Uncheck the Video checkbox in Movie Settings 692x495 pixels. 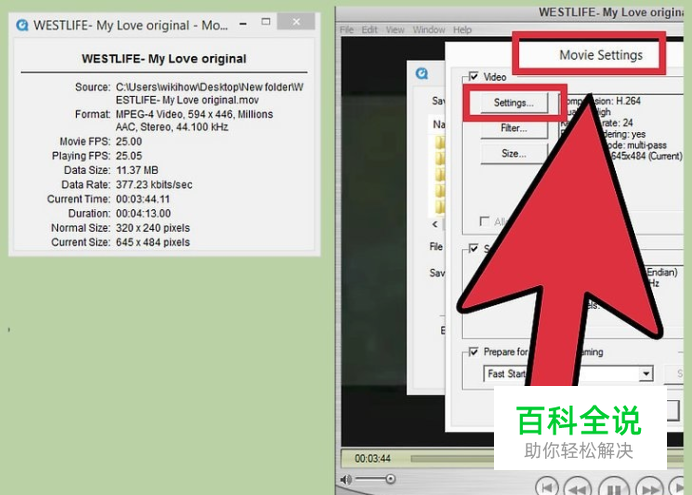474,77
